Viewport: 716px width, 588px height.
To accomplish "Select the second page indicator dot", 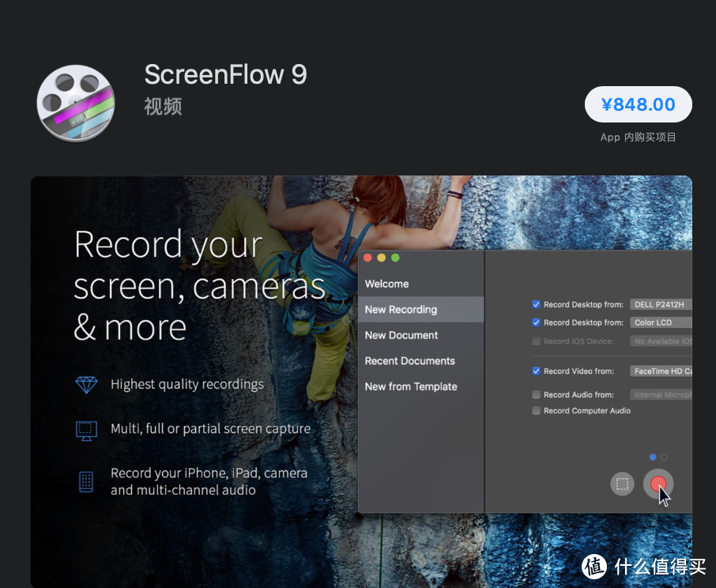I will tap(664, 457).
